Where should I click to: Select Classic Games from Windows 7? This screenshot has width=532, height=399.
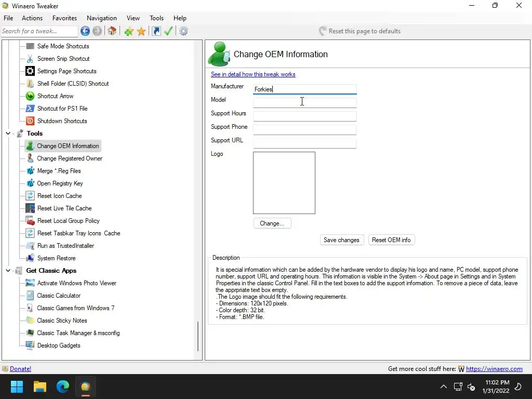pyautogui.click(x=76, y=308)
